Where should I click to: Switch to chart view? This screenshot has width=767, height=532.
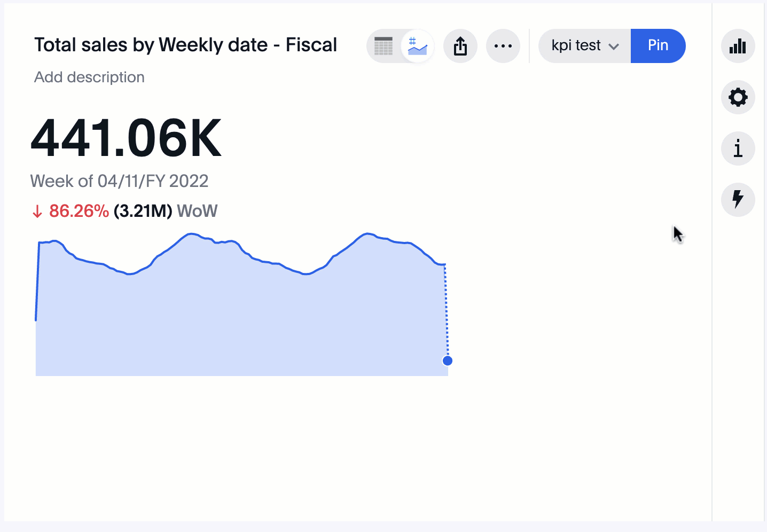[x=417, y=46]
